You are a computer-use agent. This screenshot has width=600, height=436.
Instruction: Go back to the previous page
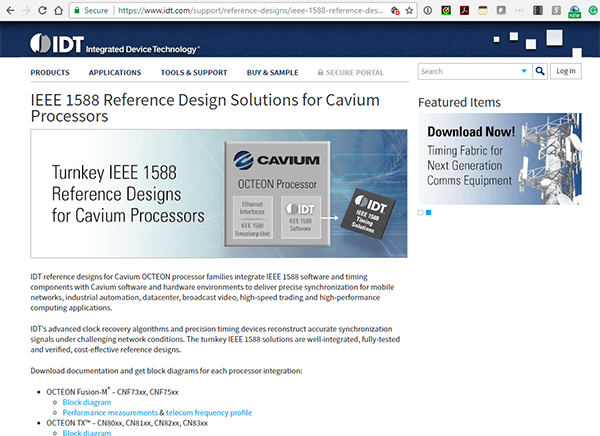(x=10, y=10)
